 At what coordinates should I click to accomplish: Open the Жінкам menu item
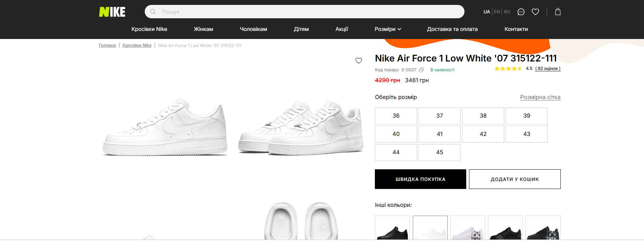pyautogui.click(x=203, y=29)
